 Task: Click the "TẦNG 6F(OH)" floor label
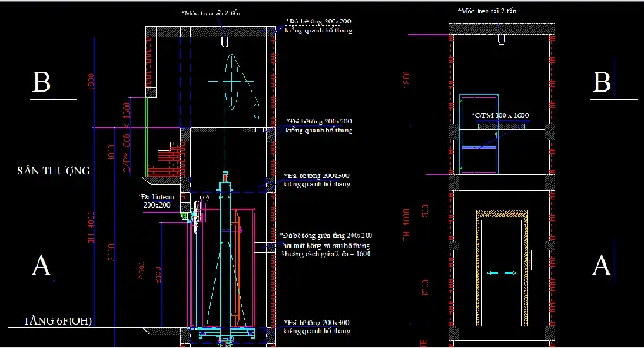tap(57, 321)
